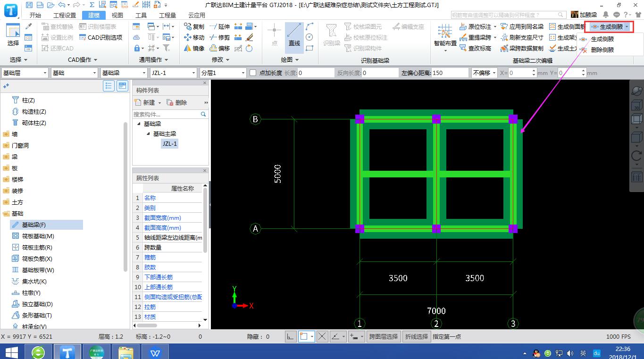
Task: Expand the 土方 category in navigation tree
Action: tap(6, 202)
